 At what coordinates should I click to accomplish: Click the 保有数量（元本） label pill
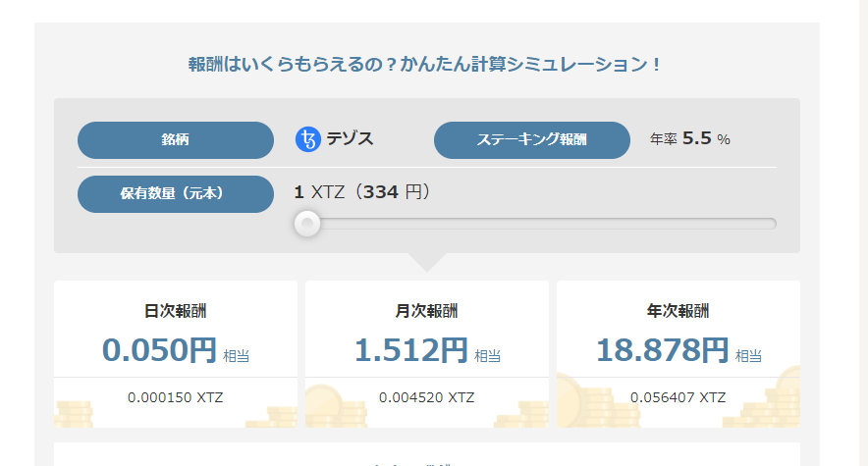click(176, 194)
